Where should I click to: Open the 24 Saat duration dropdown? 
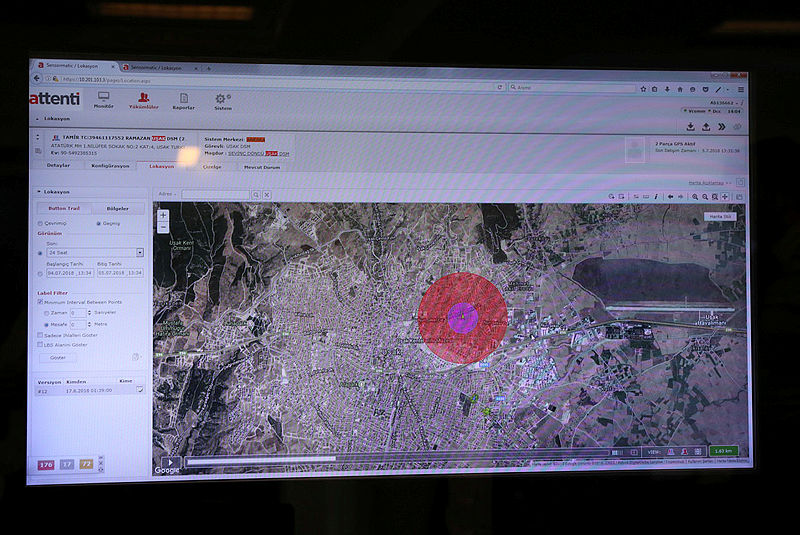click(x=140, y=253)
